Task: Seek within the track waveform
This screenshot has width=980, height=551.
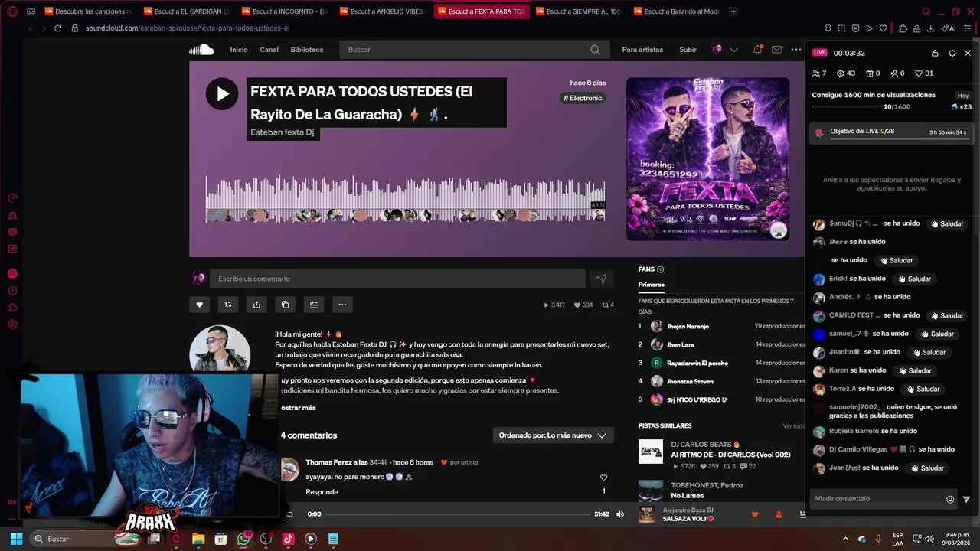Action: (x=405, y=199)
